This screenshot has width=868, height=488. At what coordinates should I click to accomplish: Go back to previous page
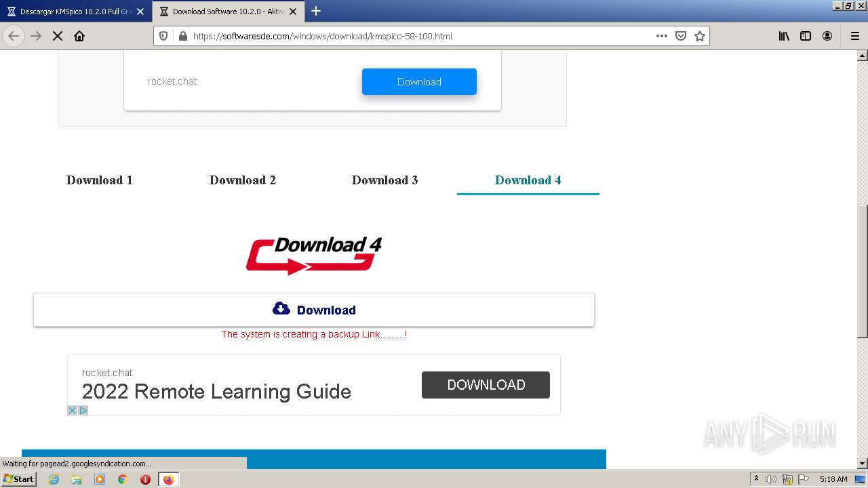[14, 36]
